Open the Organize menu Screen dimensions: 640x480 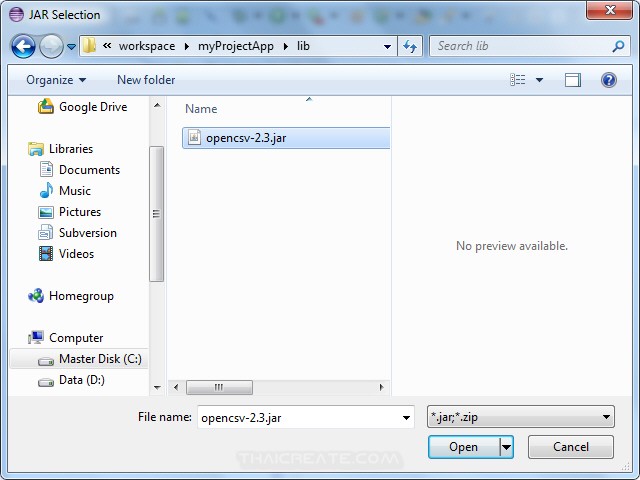coord(56,80)
